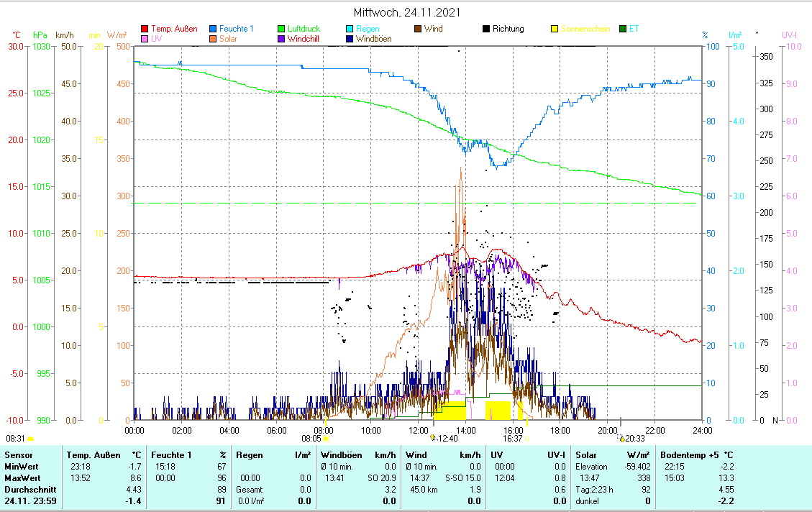
Task: Click the pink UV legend square
Action: 145,39
